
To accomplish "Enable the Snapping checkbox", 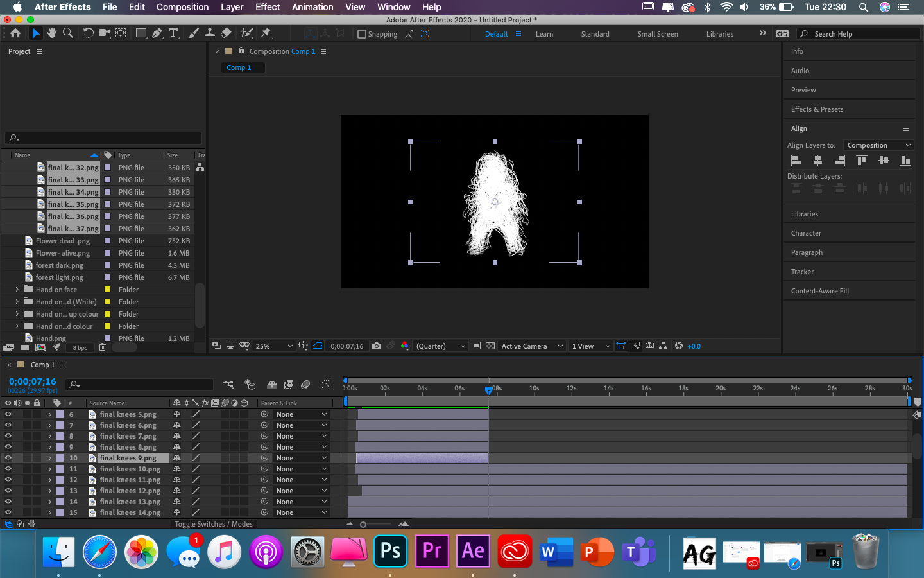I will [x=362, y=33].
